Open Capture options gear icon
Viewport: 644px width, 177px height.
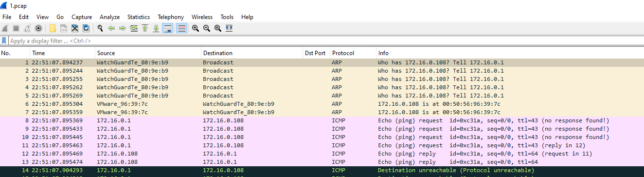[x=38, y=28]
